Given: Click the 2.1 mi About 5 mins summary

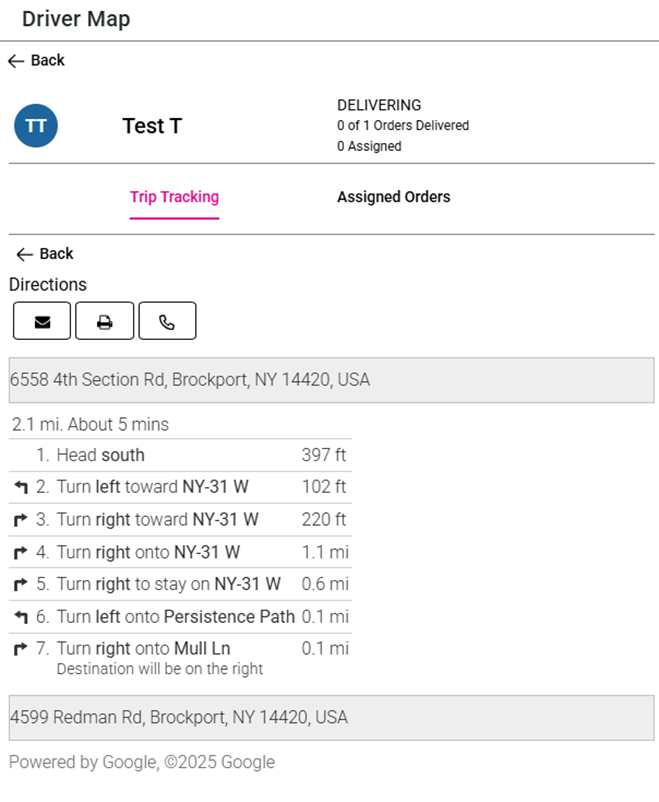Looking at the screenshot, I should (x=91, y=424).
